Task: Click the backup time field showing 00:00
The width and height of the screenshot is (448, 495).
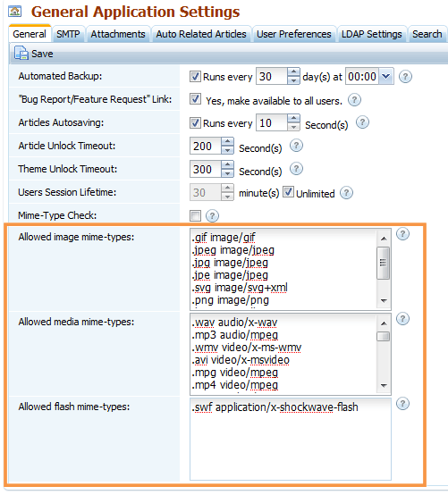Action: [x=362, y=77]
